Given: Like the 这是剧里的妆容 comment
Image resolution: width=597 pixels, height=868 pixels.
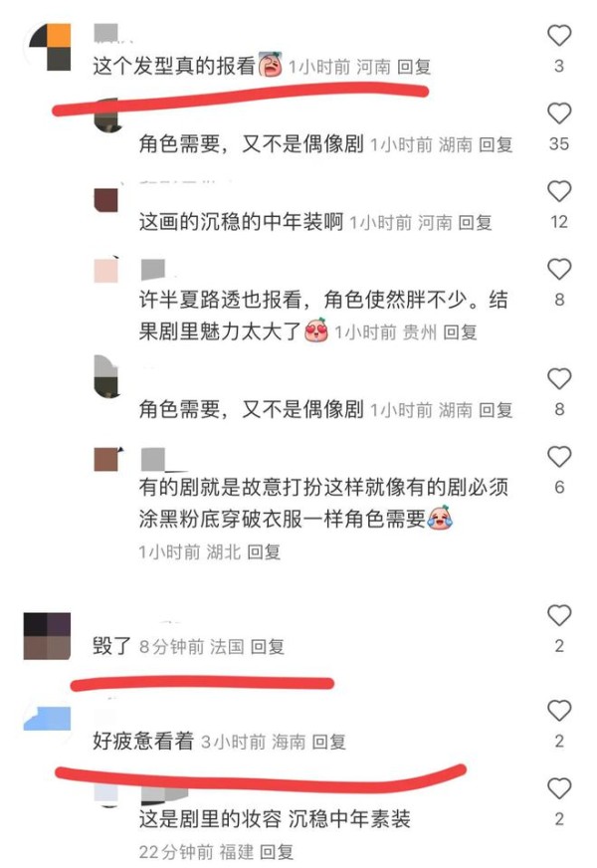Looking at the screenshot, I should coord(559,788).
